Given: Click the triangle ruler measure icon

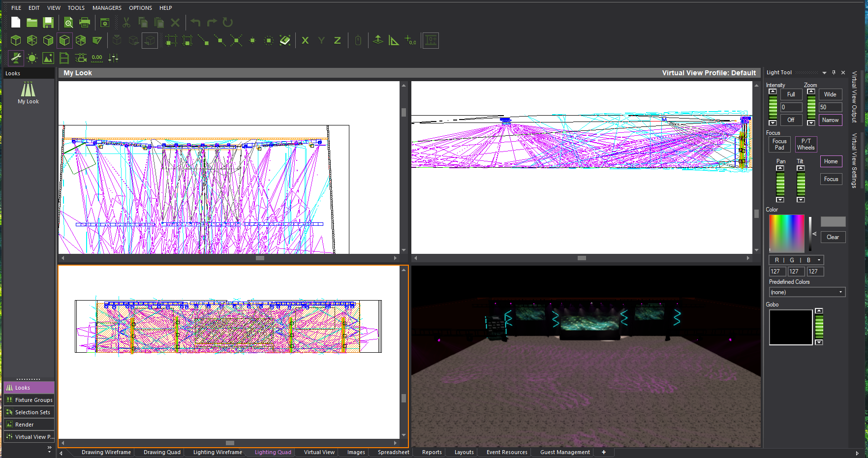Looking at the screenshot, I should (x=394, y=40).
